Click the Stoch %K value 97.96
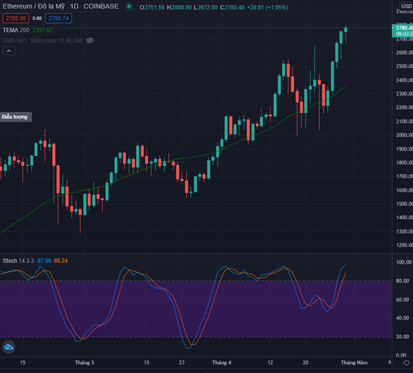This screenshot has width=413, height=373. [44, 261]
